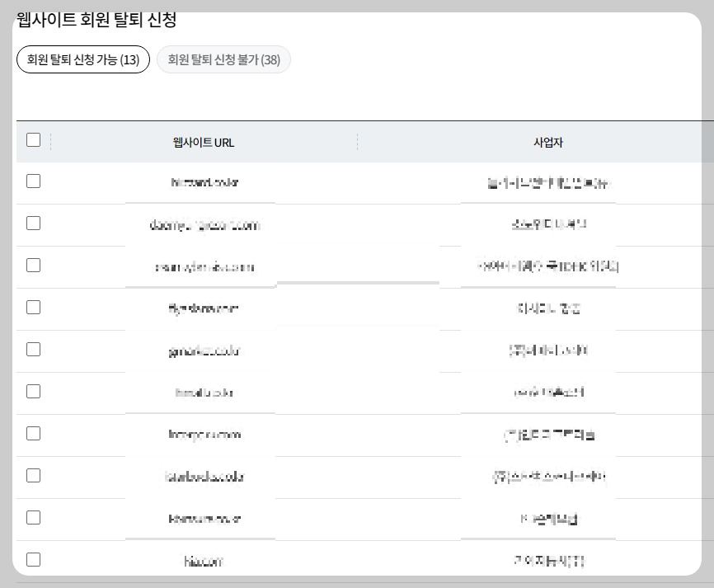Check the checkbox of the second website row
This screenshot has height=588, width=714.
33,223
